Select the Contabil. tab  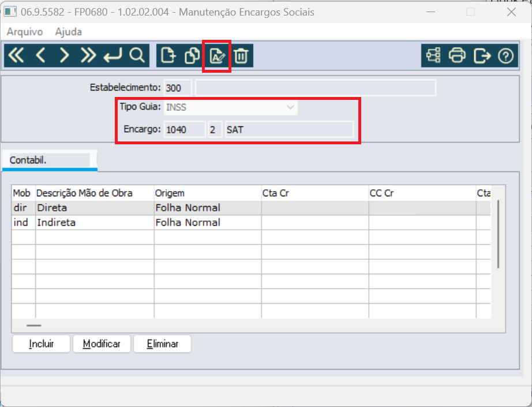tap(50, 160)
